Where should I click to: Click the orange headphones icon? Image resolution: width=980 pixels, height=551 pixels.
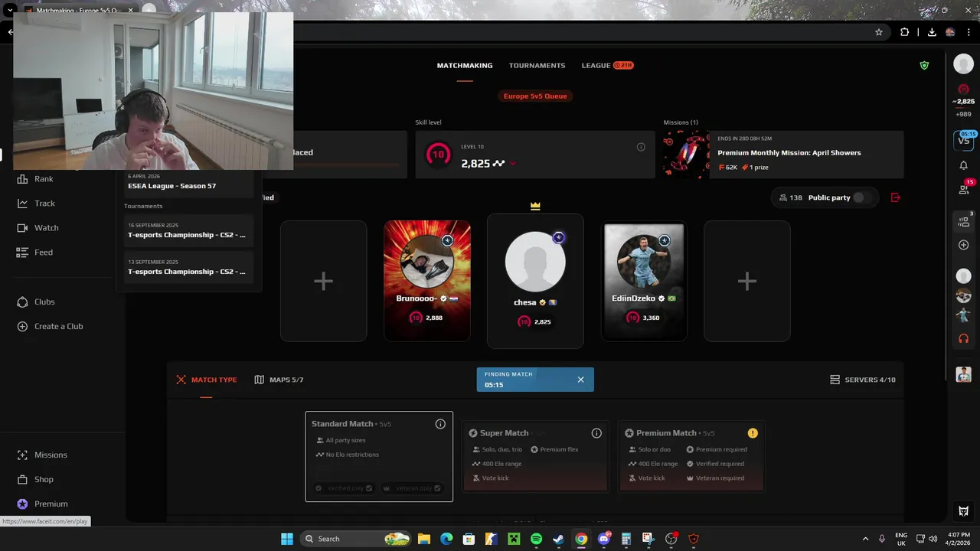963,338
